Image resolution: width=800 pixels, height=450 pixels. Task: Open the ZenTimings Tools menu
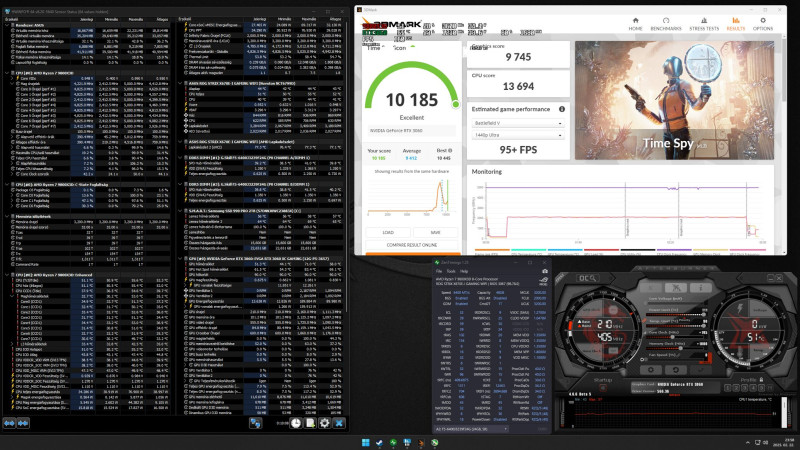tap(451, 271)
